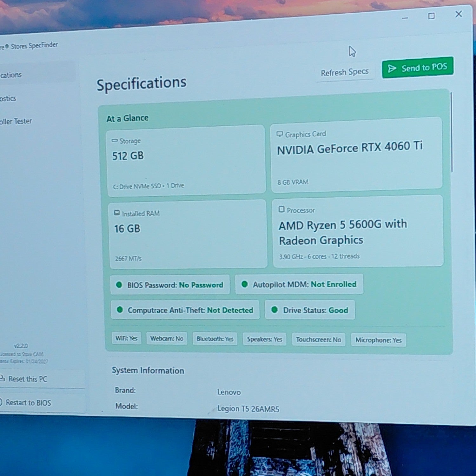This screenshot has width=476, height=476.
Task: Click the green dot beside Drive Status
Action: (274, 309)
